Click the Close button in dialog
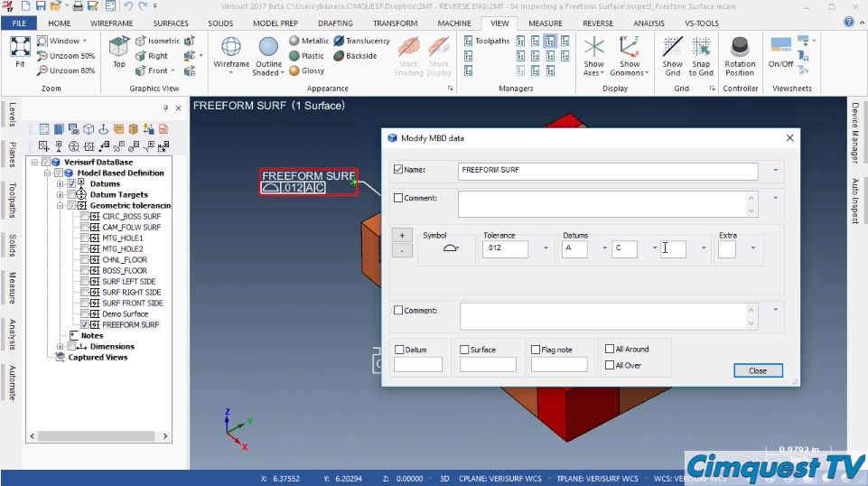The height and width of the screenshot is (486, 868). coord(758,371)
